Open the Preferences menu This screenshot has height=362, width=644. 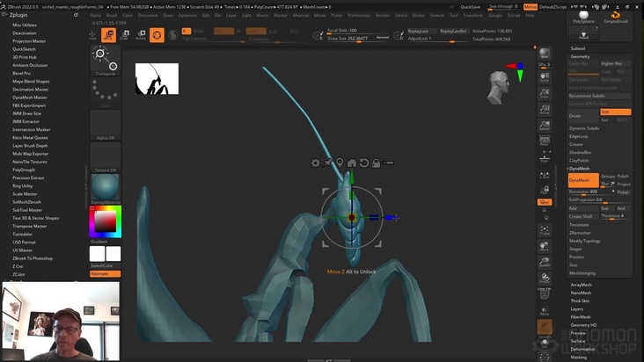point(359,15)
